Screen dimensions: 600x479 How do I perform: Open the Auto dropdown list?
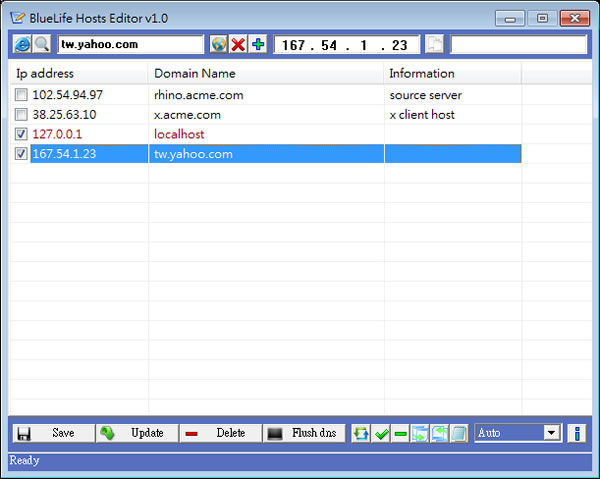click(x=551, y=433)
